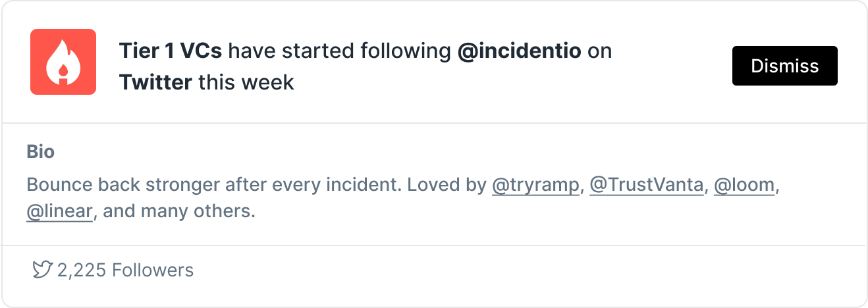
Task: Click the incident.io flame logo
Action: click(x=63, y=62)
